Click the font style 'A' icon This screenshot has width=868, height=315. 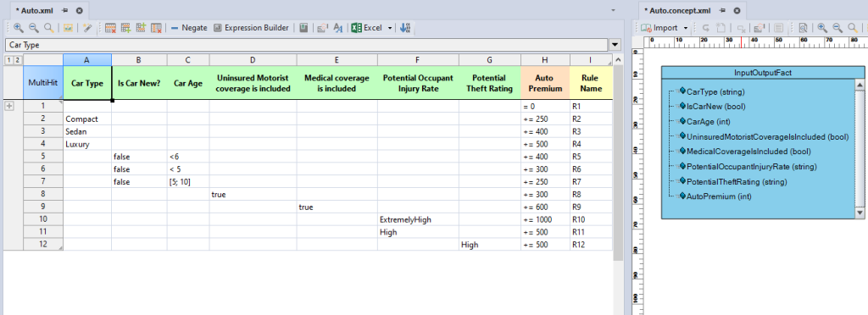pos(338,28)
